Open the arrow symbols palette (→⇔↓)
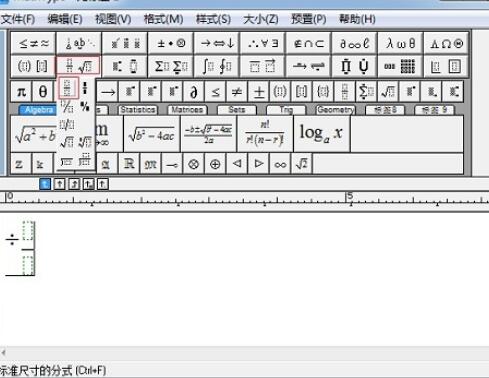Screen dimensions: 489x378 (x=217, y=43)
